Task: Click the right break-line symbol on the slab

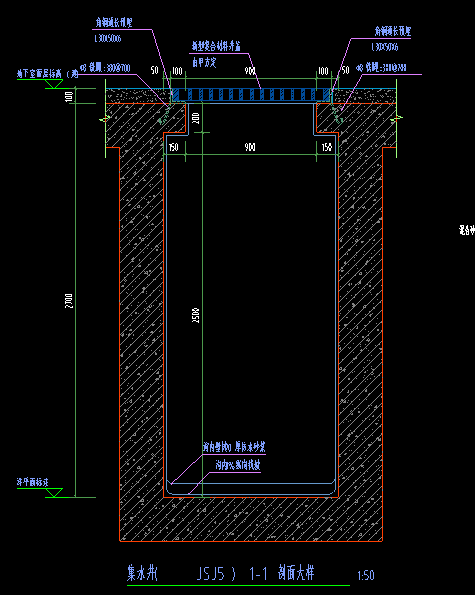Action: tap(397, 118)
